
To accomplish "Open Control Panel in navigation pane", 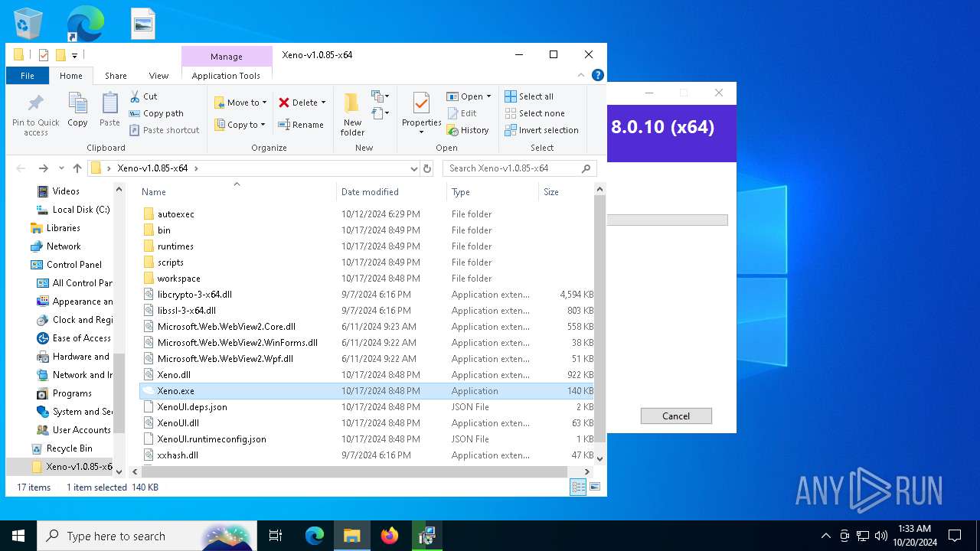I will (66, 265).
